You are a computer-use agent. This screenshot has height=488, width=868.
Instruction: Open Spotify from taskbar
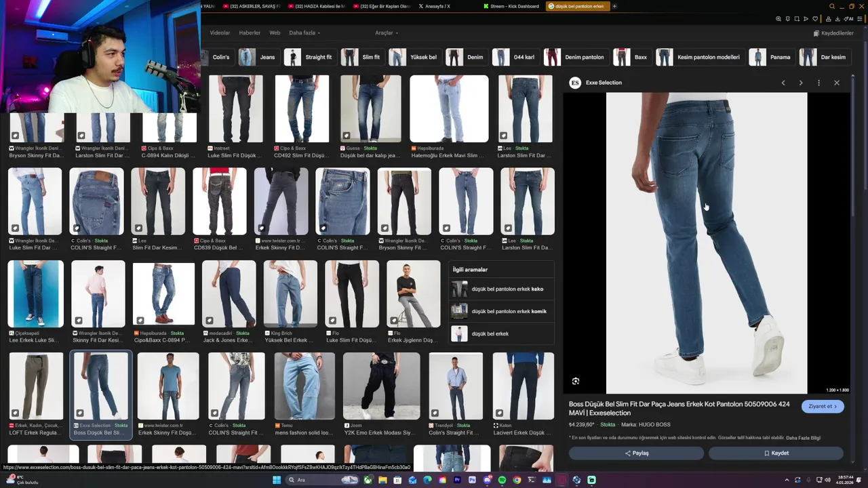502,480
